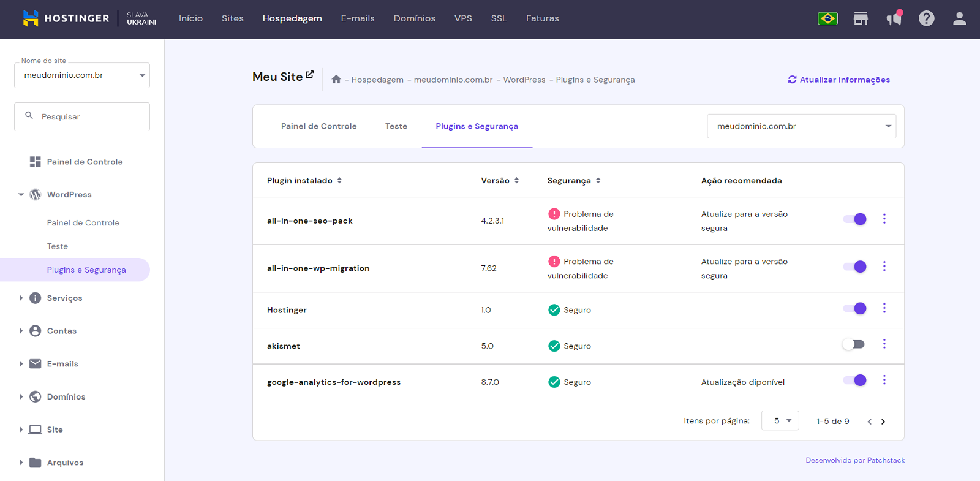Expand the Contas sidebar section
Image resolution: width=980 pixels, height=481 pixels.
[x=21, y=331]
